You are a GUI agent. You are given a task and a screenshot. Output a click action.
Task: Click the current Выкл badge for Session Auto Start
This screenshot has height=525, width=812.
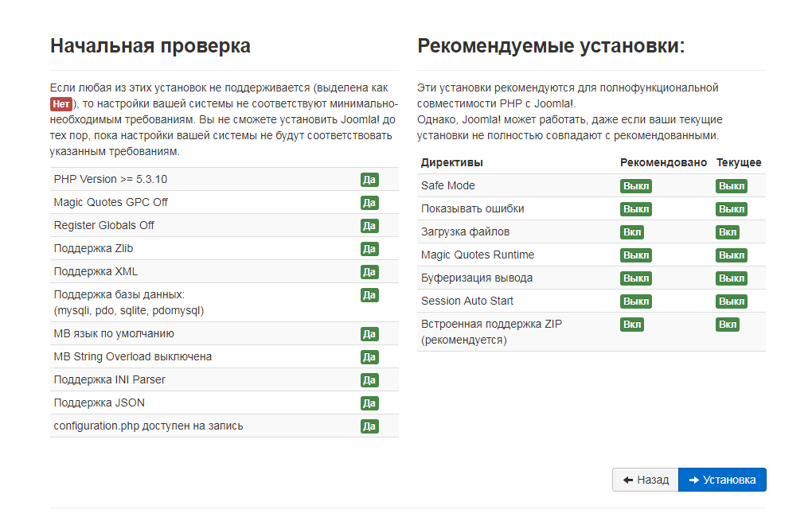click(732, 301)
